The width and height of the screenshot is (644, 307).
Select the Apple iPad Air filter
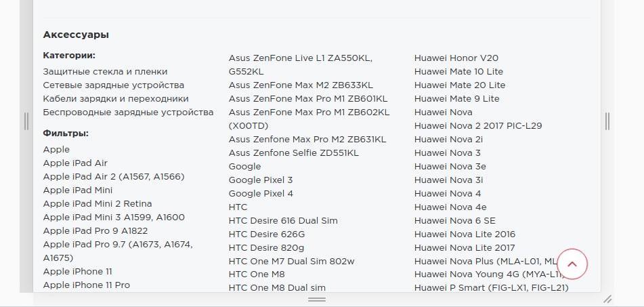75,163
